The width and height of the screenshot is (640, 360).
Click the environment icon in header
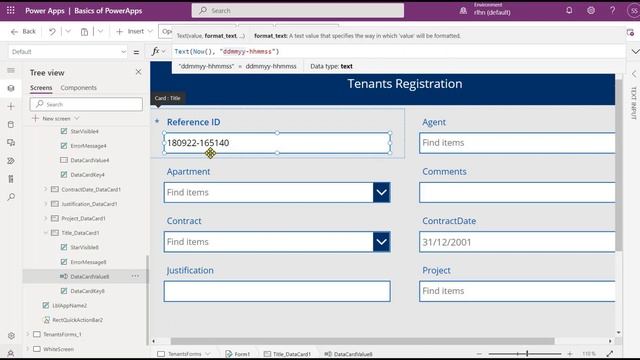tap(463, 11)
